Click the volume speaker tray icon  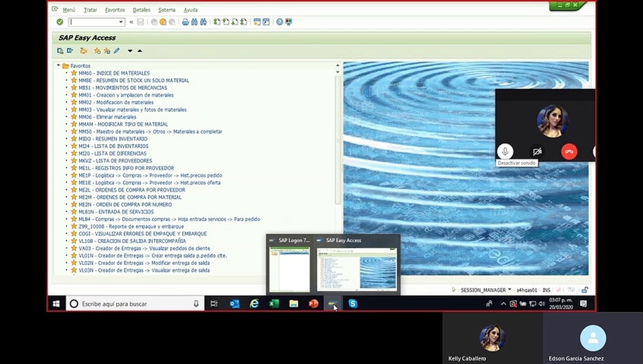pyautogui.click(x=541, y=304)
